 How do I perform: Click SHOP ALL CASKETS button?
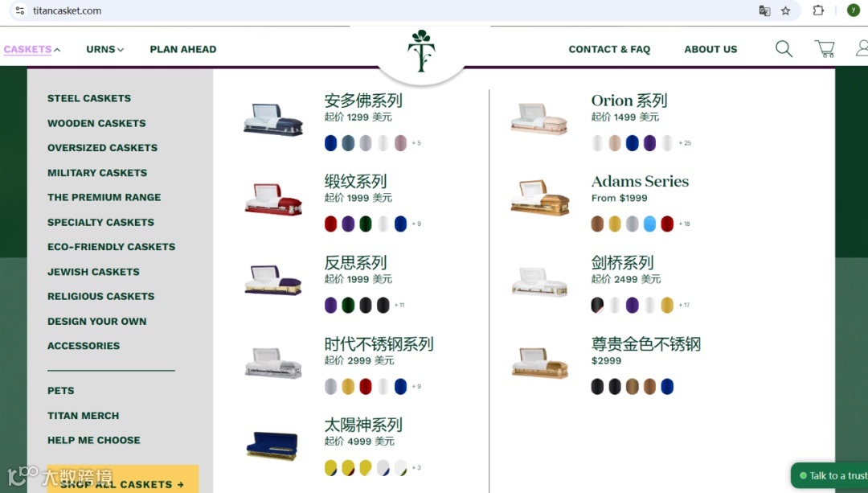123,479
